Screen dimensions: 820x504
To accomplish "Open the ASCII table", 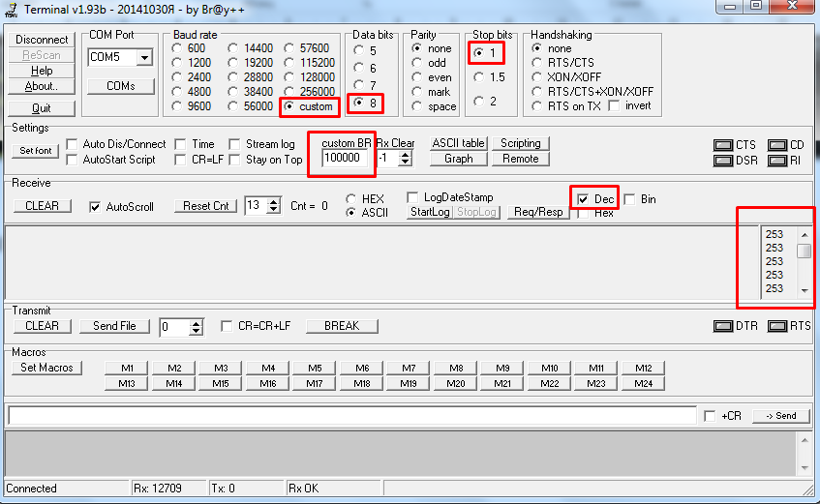I will 459,143.
